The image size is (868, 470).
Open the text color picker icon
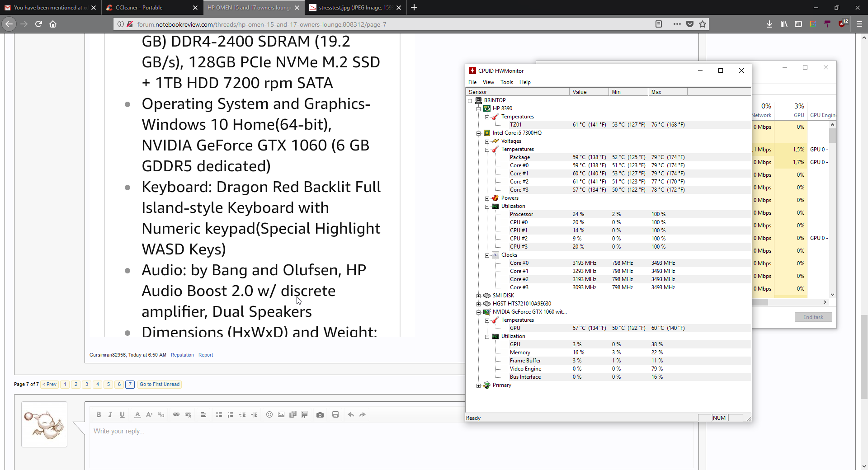click(x=137, y=414)
